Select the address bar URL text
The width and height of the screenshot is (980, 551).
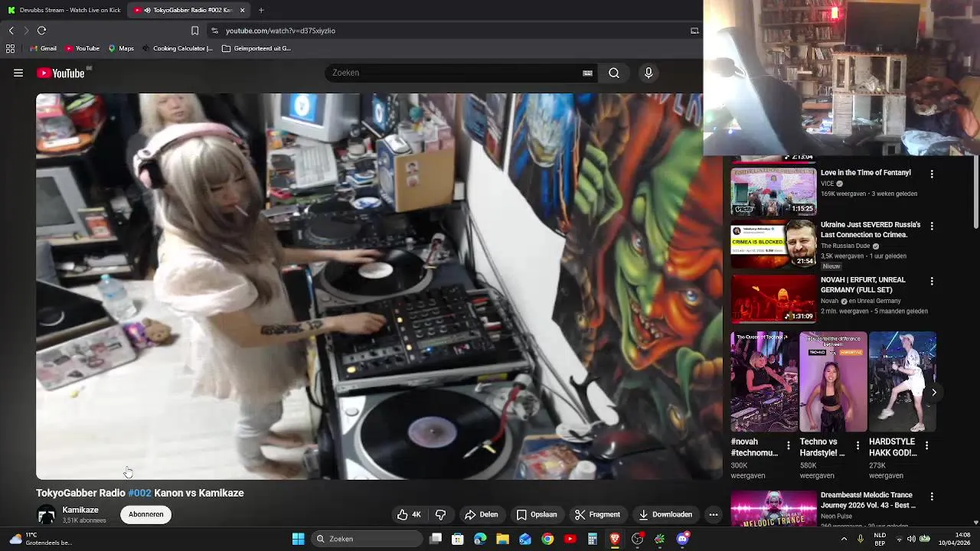[x=280, y=31]
